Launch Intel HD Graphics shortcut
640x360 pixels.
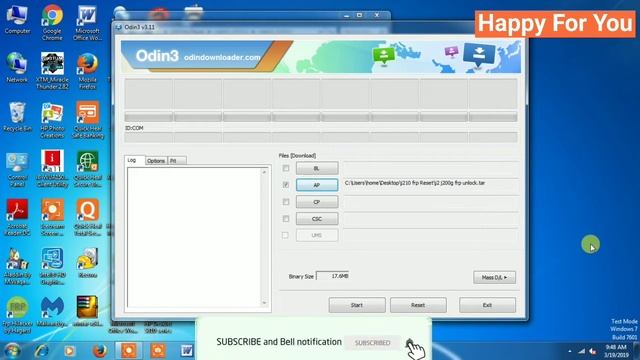coord(52,266)
